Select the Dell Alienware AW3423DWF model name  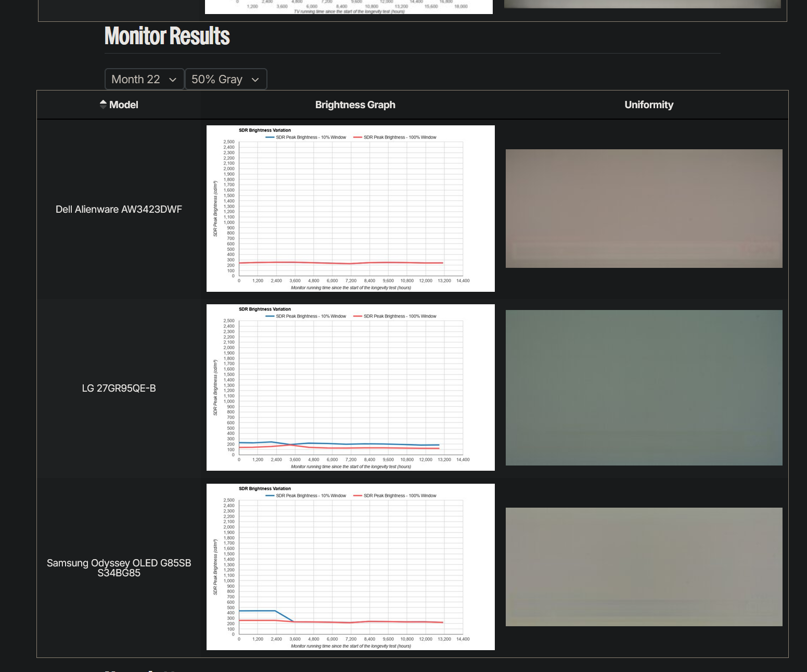[119, 209]
